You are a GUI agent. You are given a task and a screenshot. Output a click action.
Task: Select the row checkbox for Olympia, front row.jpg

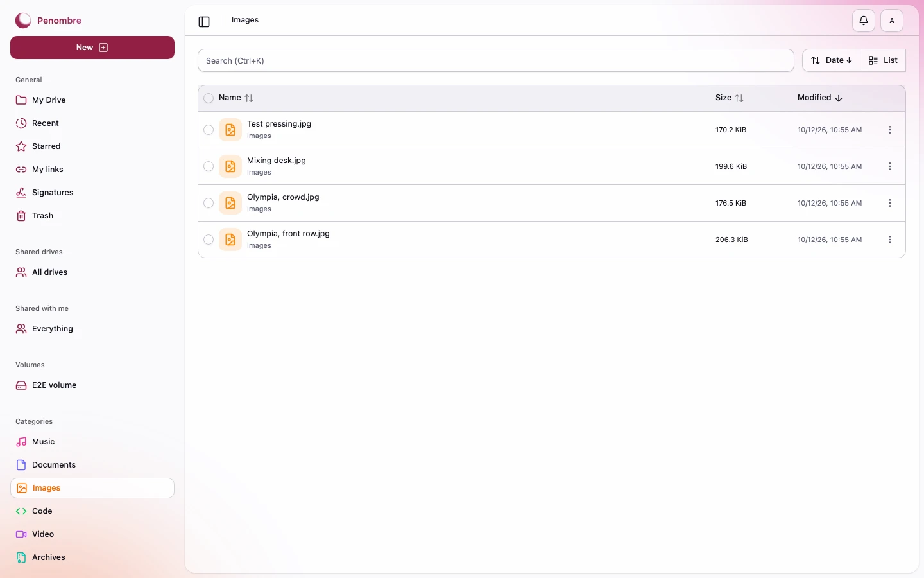tap(209, 240)
